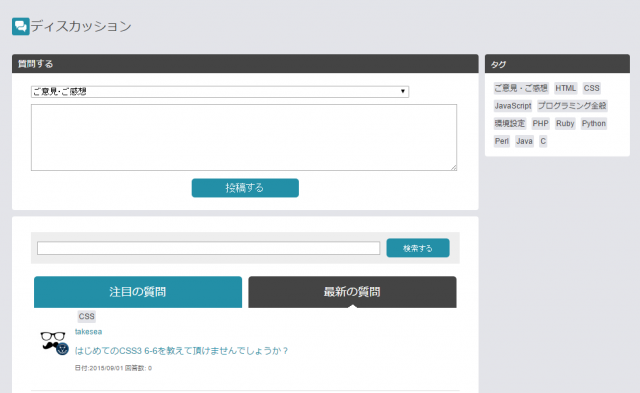The width and height of the screenshot is (640, 393).
Task: Switch to the 最新の質問 tab
Action: click(x=352, y=292)
